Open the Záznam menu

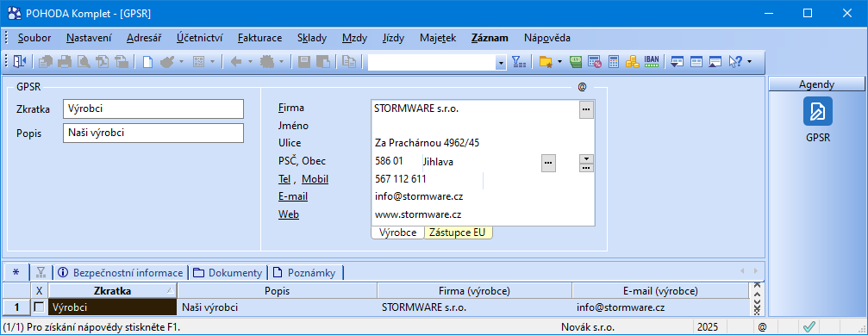[490, 38]
